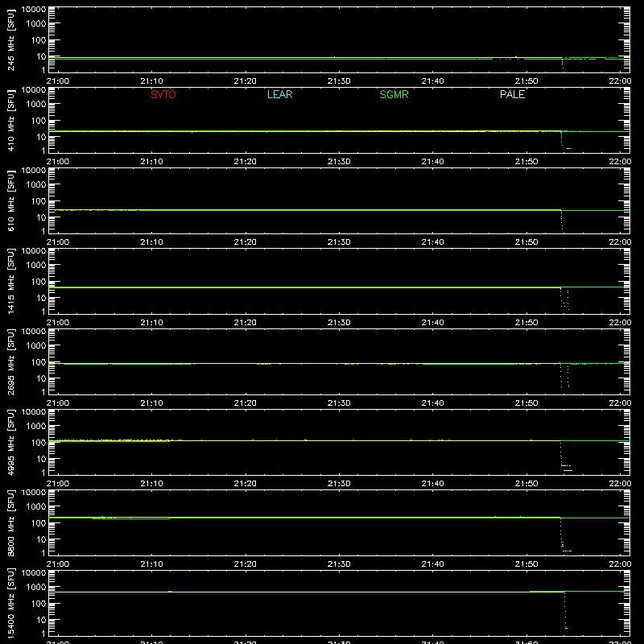Click the cyan LEAR station label
644x644 pixels.
coord(279,94)
